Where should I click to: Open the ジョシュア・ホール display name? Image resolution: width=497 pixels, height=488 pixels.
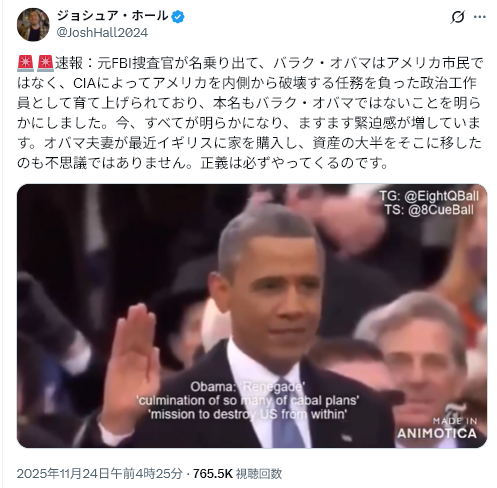pyautogui.click(x=112, y=16)
